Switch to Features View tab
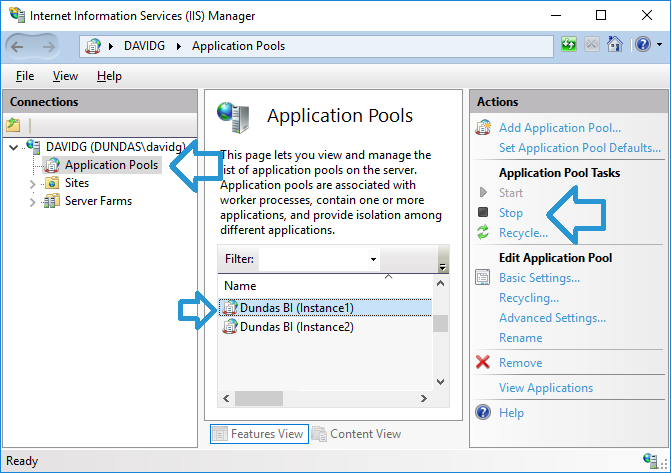Viewport: 671px width, 473px height. tap(259, 434)
